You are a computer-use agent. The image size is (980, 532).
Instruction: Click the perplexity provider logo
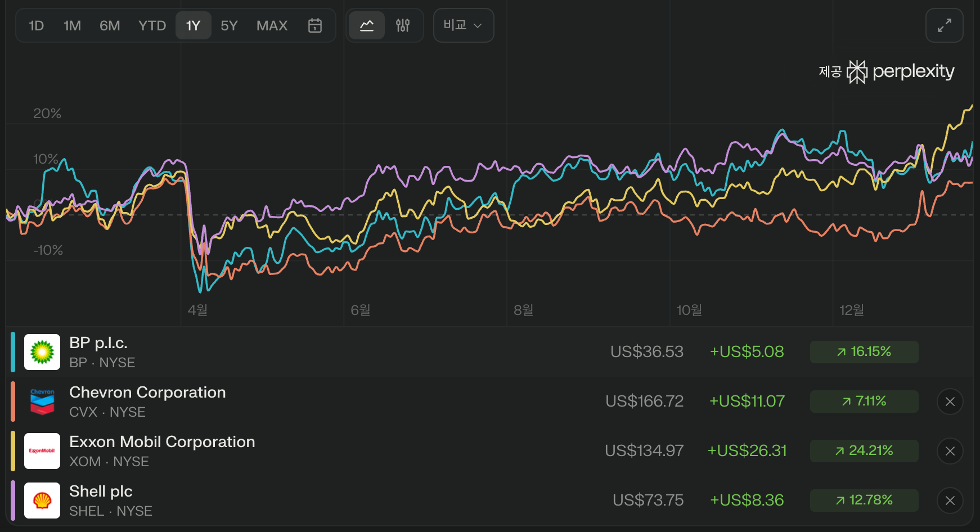click(x=900, y=71)
